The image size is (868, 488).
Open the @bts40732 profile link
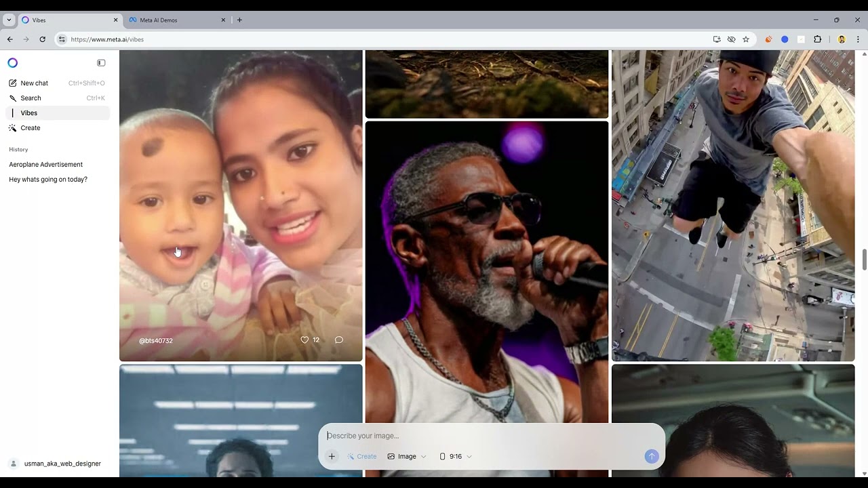point(156,340)
